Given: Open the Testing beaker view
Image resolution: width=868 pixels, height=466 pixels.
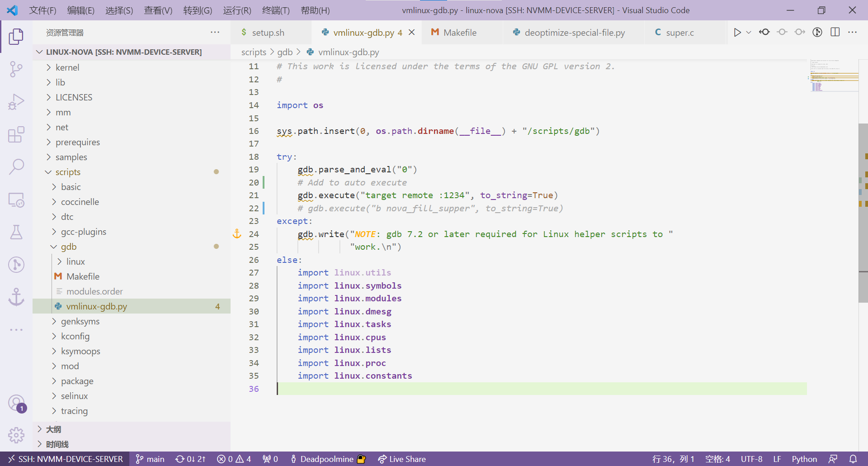Looking at the screenshot, I should (x=16, y=232).
